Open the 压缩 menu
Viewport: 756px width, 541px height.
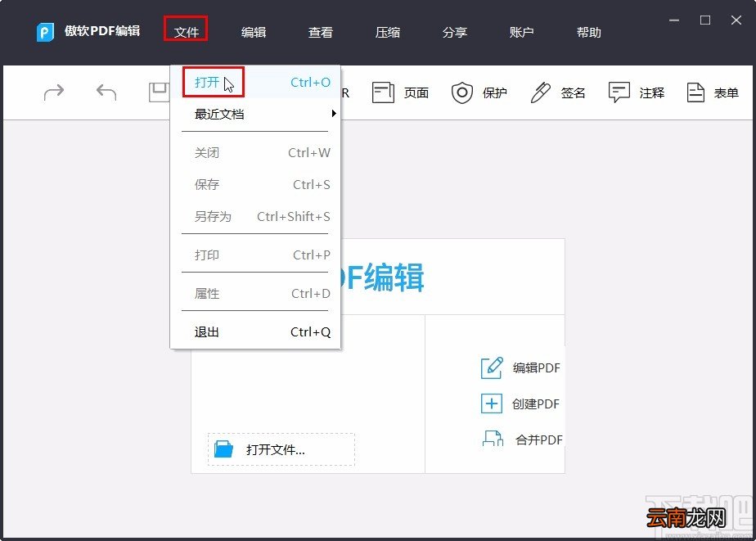tap(388, 32)
